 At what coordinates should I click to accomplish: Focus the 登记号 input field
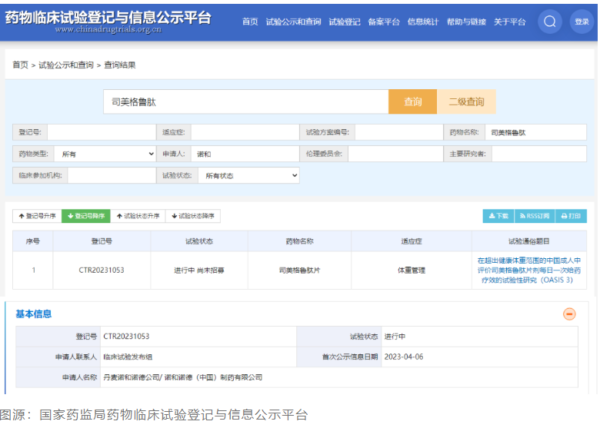point(101,132)
